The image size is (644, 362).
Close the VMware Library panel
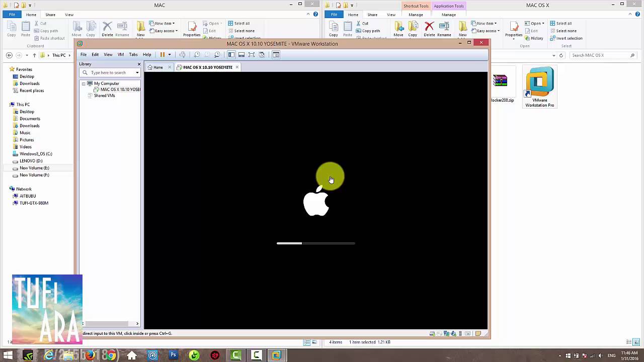click(x=139, y=64)
